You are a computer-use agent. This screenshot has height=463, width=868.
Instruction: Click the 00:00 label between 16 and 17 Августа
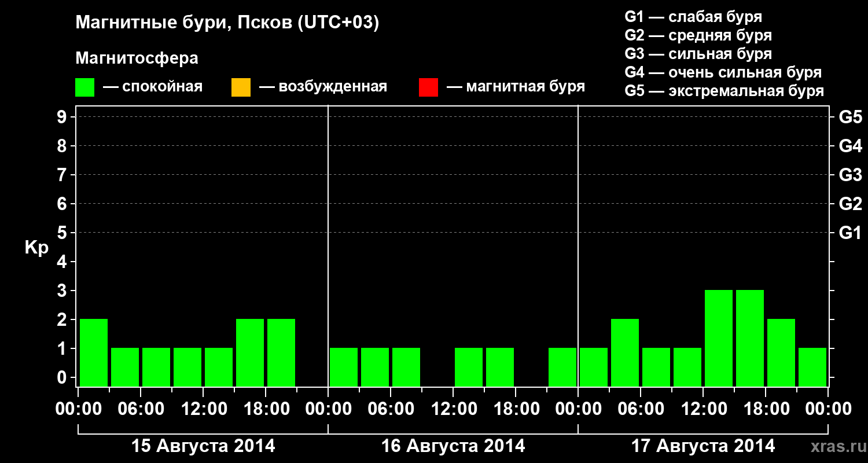tap(578, 409)
